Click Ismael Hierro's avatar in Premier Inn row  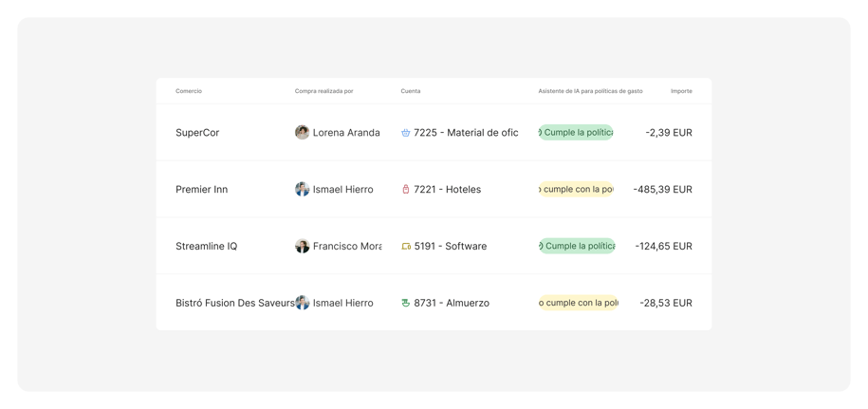(x=303, y=189)
